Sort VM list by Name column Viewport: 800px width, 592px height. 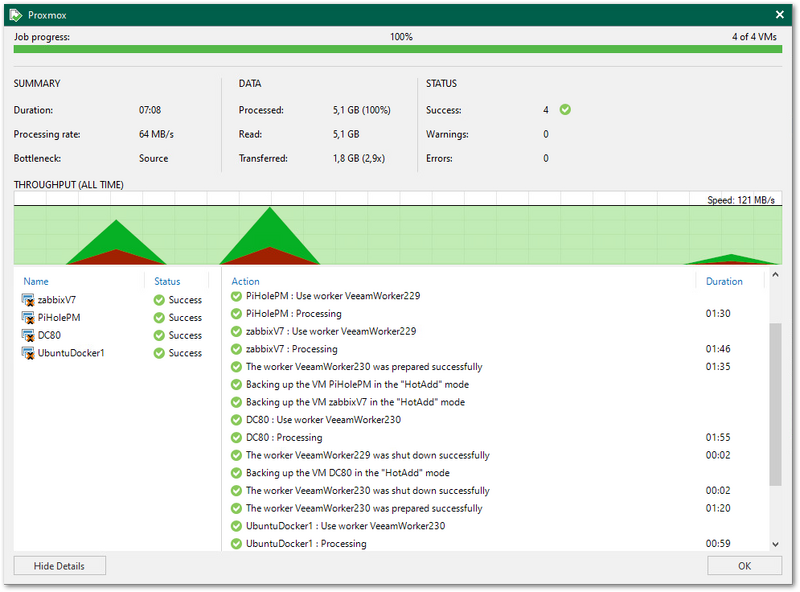(36, 282)
